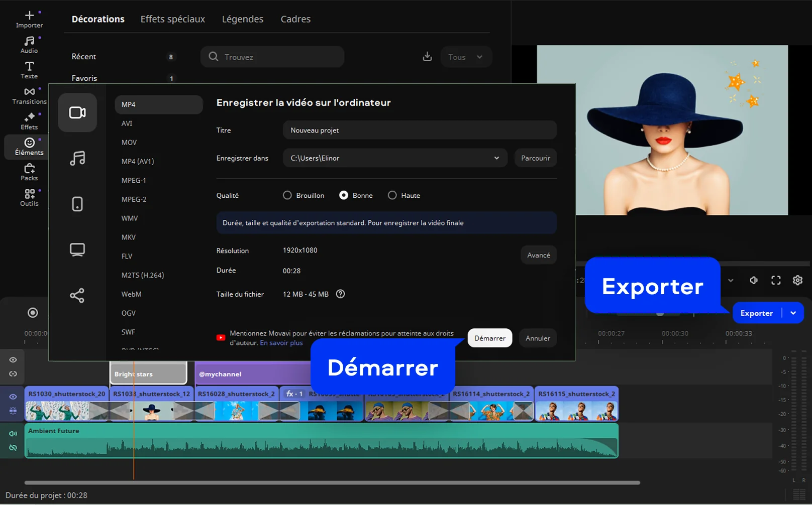Select the Brouillon quality option

(x=287, y=195)
